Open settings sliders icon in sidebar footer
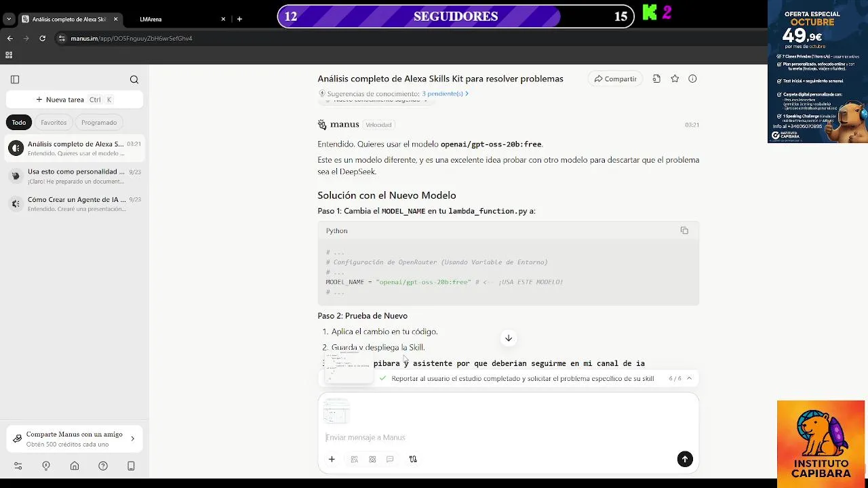 pos(18,466)
